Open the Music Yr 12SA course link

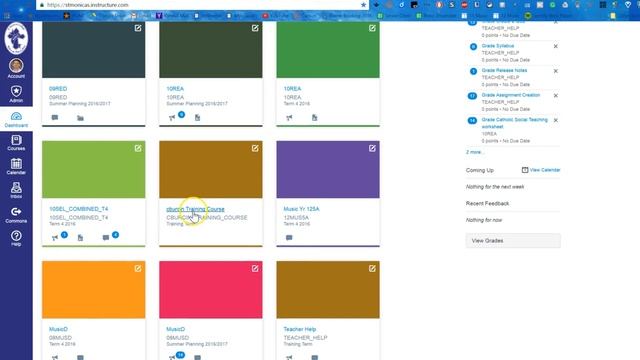click(301, 209)
